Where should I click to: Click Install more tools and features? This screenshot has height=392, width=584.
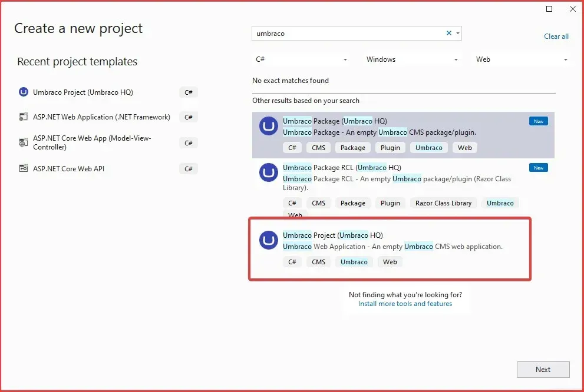tap(405, 303)
